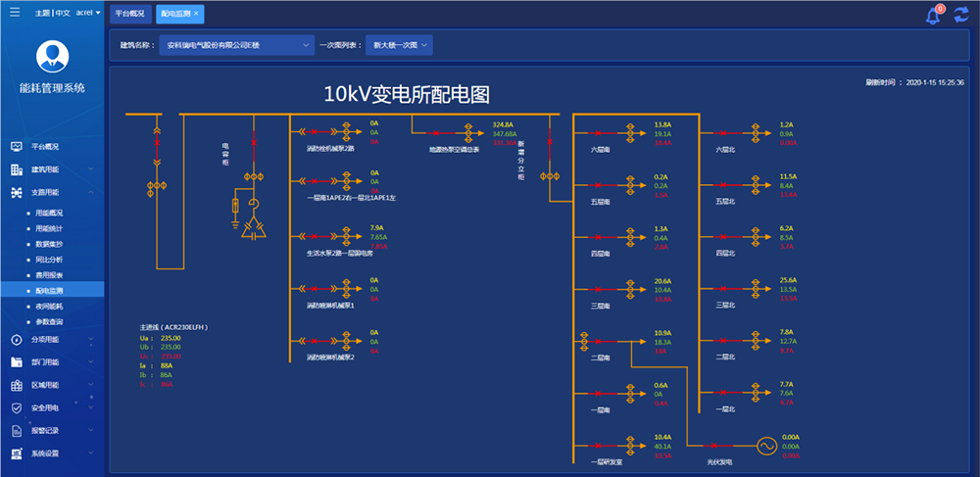Click the 报警记录 document icon in sidebar
This screenshot has height=477, width=980.
coord(17,431)
